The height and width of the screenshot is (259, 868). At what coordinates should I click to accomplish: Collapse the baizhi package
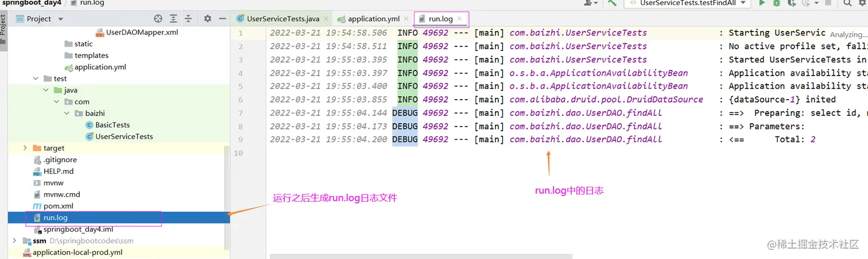pos(67,113)
